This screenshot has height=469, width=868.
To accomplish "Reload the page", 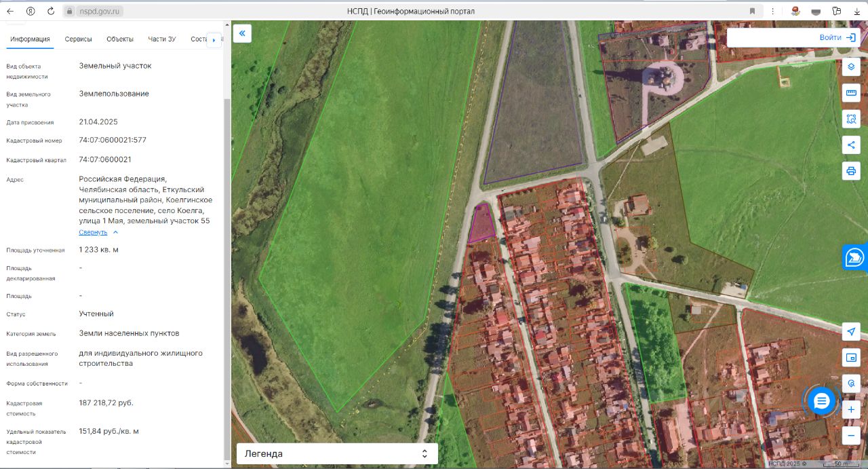I will click(x=51, y=11).
